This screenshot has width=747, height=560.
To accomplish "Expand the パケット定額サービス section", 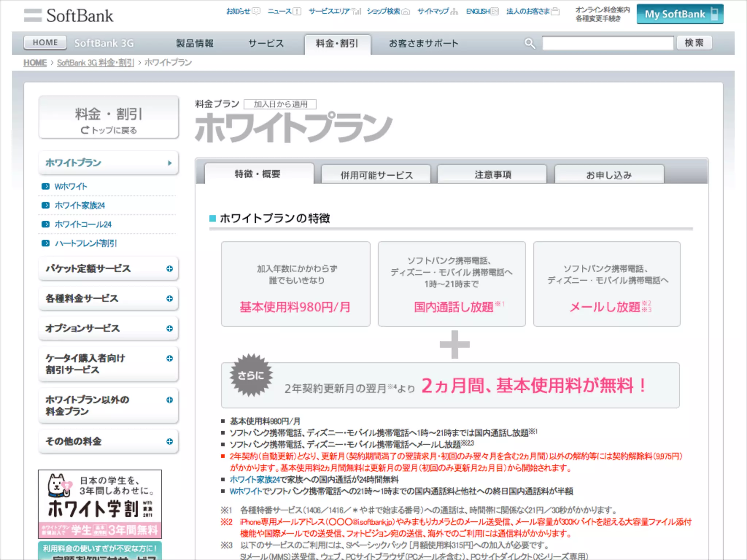I will tap(170, 269).
